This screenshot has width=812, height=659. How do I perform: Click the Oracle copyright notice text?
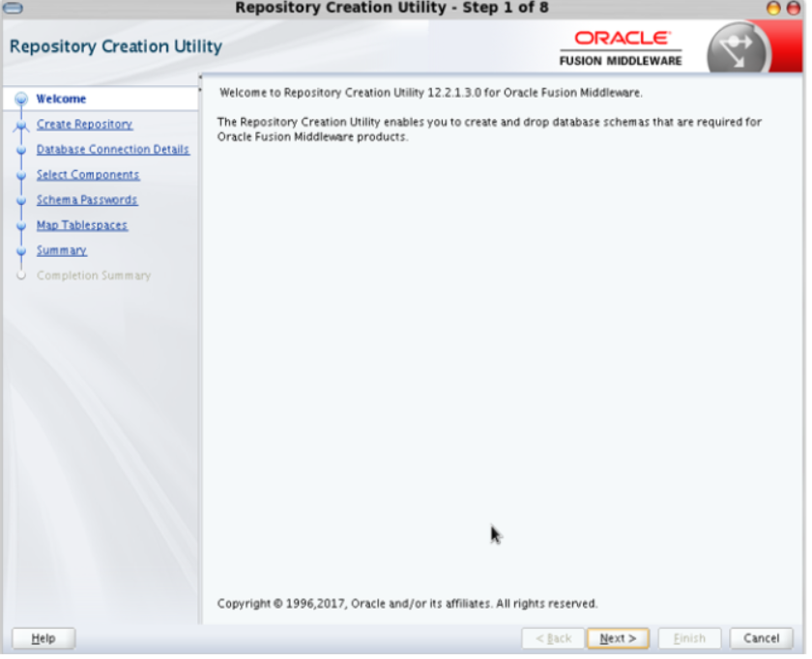click(x=407, y=604)
